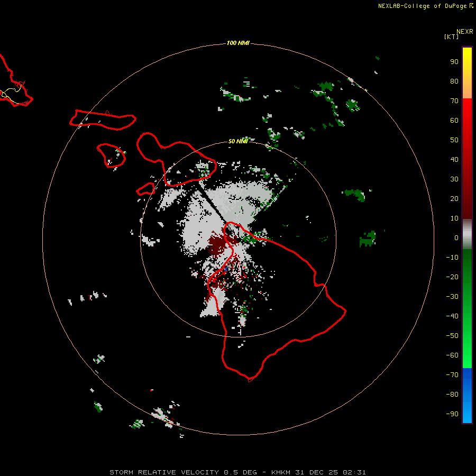Click the -80 value on velocity scale

tap(452, 395)
